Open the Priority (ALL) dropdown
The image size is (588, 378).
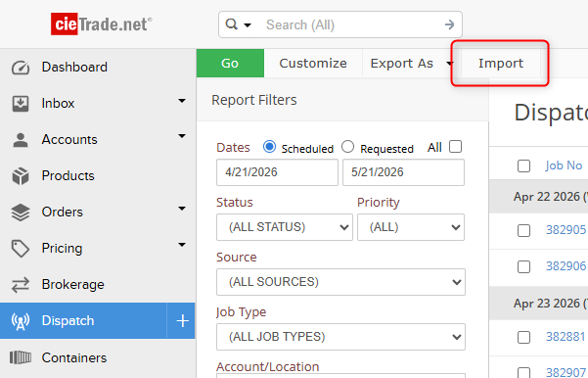click(x=411, y=227)
